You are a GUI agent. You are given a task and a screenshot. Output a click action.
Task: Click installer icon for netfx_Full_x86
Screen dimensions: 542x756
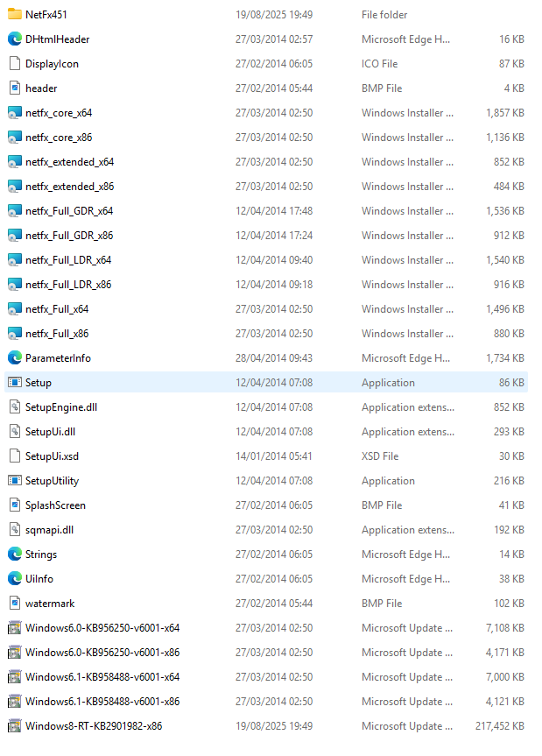(x=15, y=334)
